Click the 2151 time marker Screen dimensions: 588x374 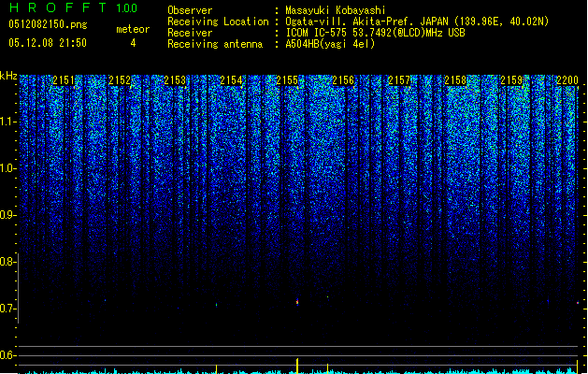[64, 80]
